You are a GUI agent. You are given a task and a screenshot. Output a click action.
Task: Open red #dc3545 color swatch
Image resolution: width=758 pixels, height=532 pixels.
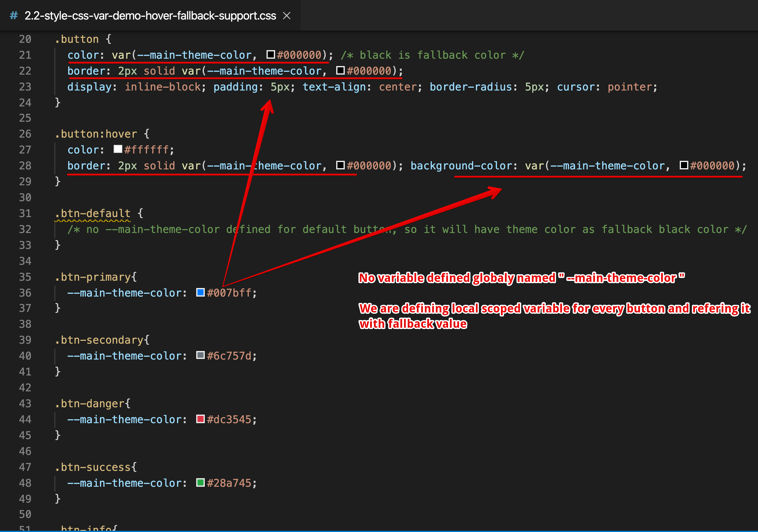pyautogui.click(x=201, y=419)
